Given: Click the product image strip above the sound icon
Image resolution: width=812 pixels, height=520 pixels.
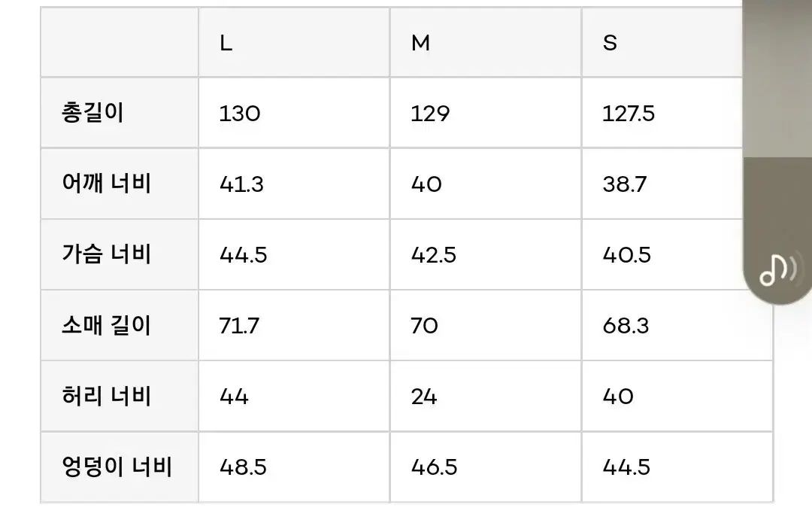Looking at the screenshot, I should [x=777, y=113].
